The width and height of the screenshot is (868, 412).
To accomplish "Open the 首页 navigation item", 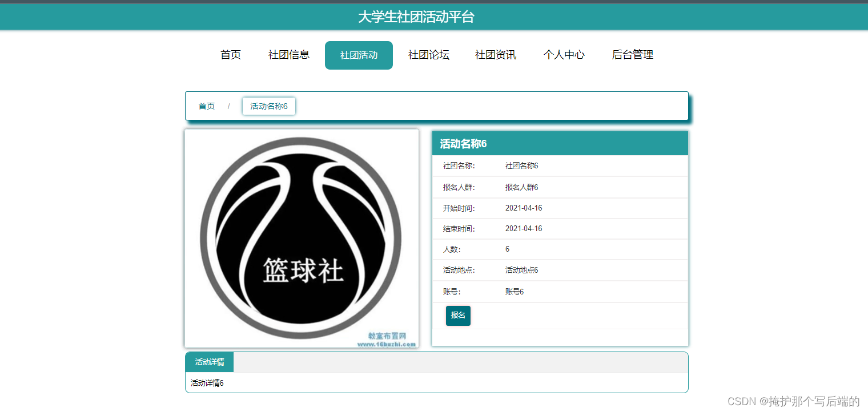I will click(x=231, y=55).
